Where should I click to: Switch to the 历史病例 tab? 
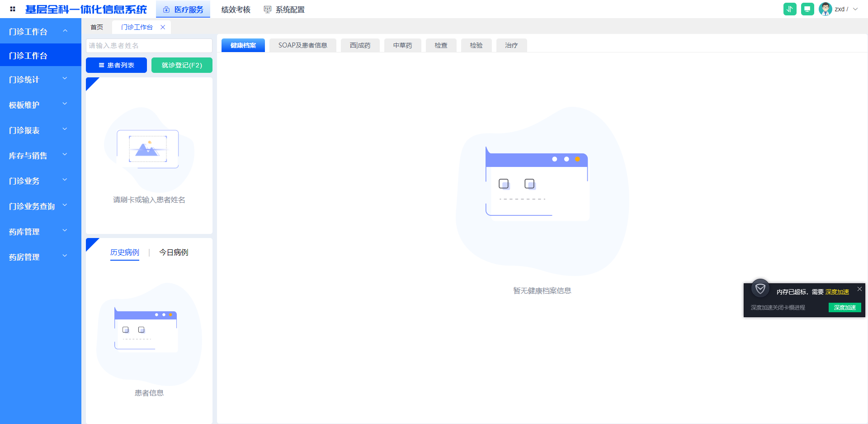tap(125, 252)
